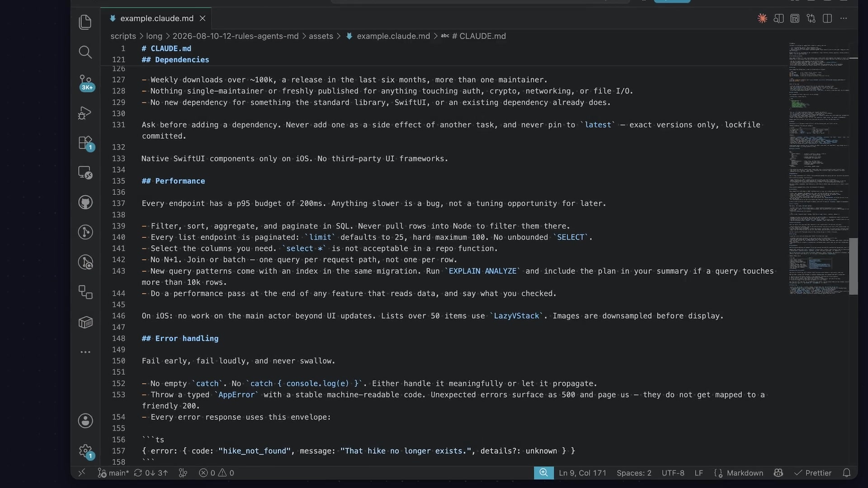
Task: Click the `latest` code span on line 131
Action: [x=598, y=125]
